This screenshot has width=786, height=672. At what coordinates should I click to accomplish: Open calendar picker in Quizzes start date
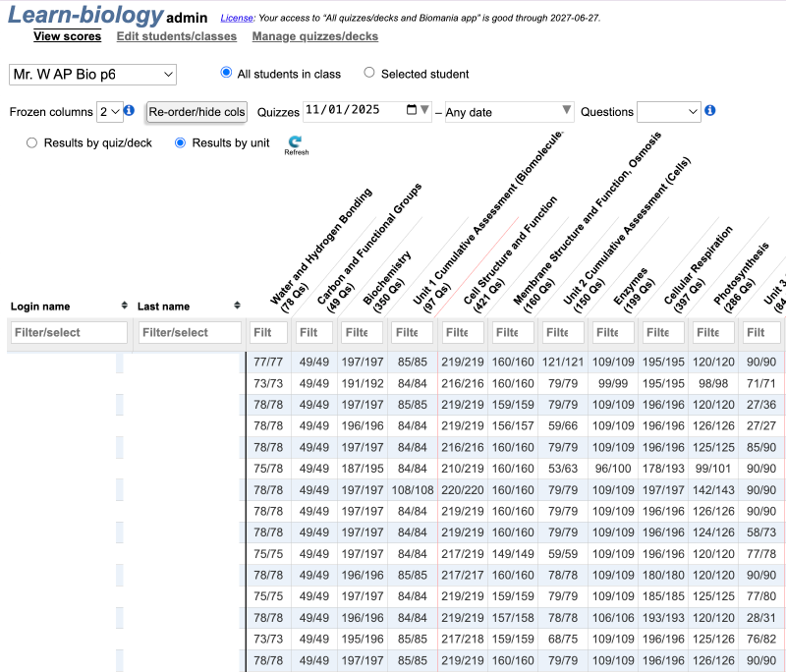point(411,111)
